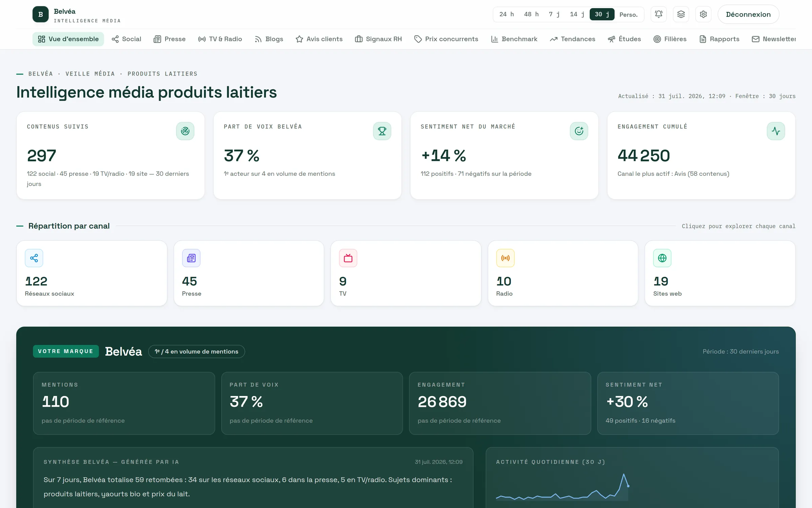Select the 24 h time range
This screenshot has width=812, height=508.
tap(506, 14)
